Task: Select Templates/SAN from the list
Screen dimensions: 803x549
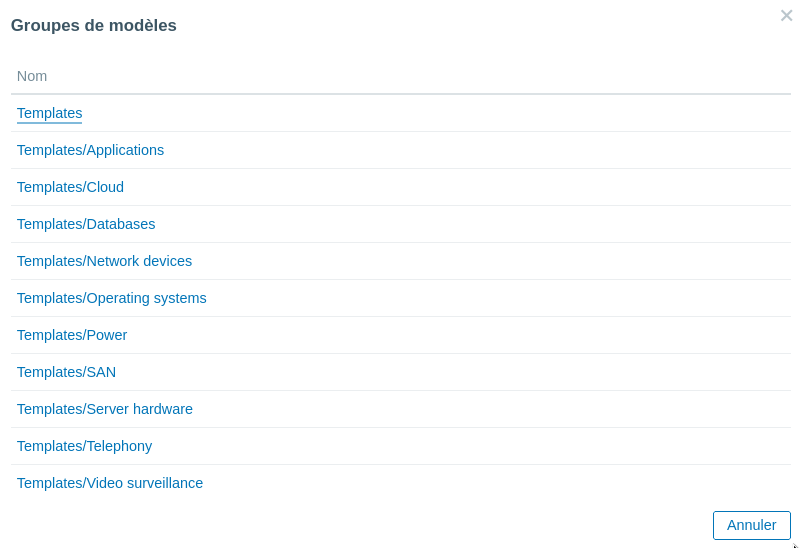Action: [x=66, y=372]
